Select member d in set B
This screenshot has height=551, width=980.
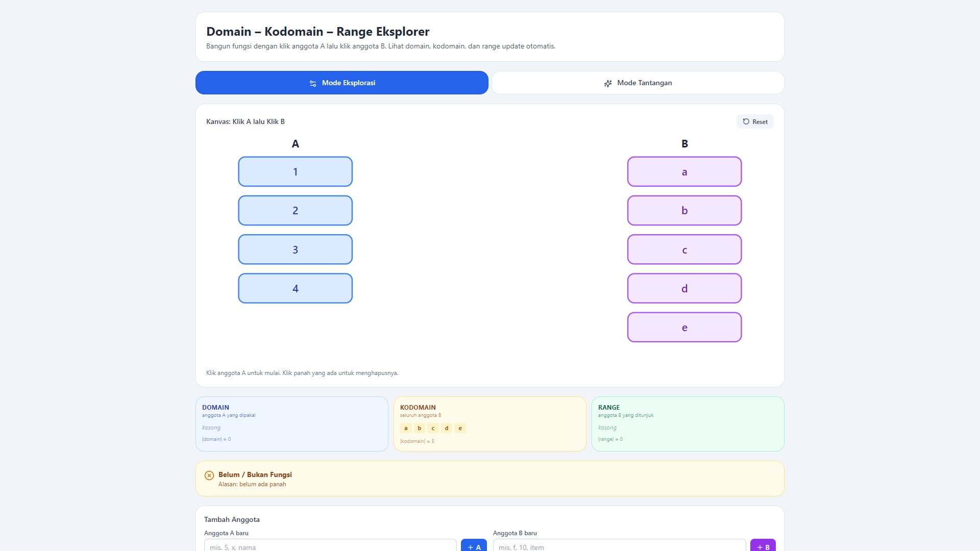point(684,288)
